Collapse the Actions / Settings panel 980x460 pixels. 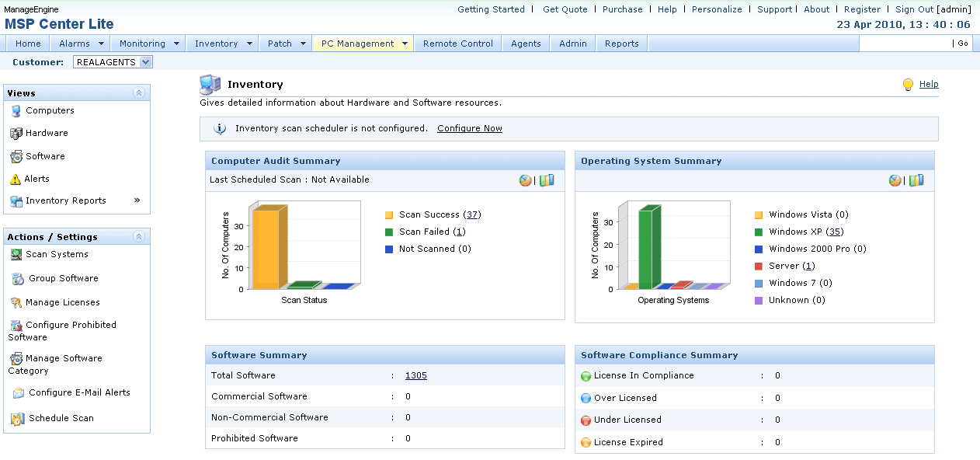click(x=139, y=237)
